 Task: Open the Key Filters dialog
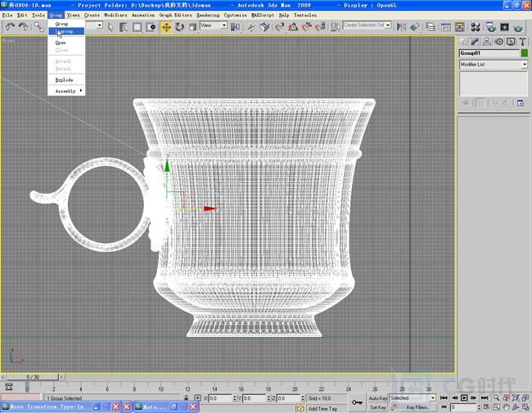[x=417, y=407]
